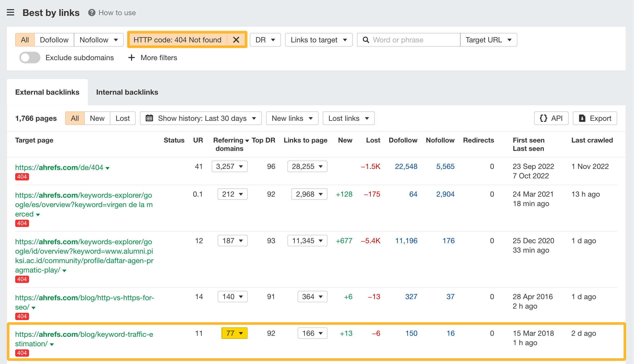Click the 23 Sep 2022 first seen date
The width and height of the screenshot is (634, 364).
click(533, 166)
